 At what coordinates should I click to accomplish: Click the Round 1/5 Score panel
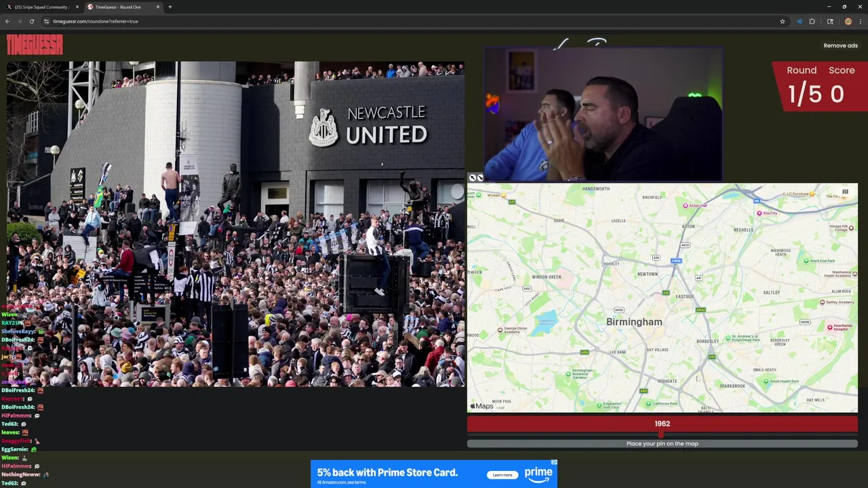[x=821, y=86]
